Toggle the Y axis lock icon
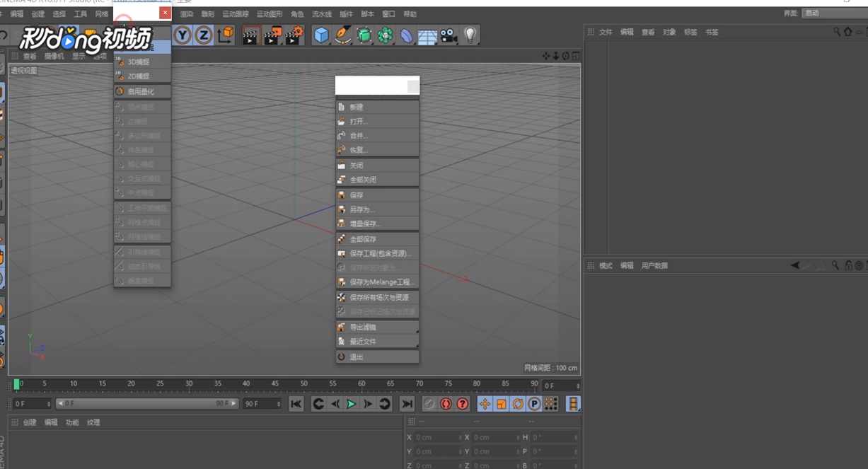 click(x=183, y=35)
